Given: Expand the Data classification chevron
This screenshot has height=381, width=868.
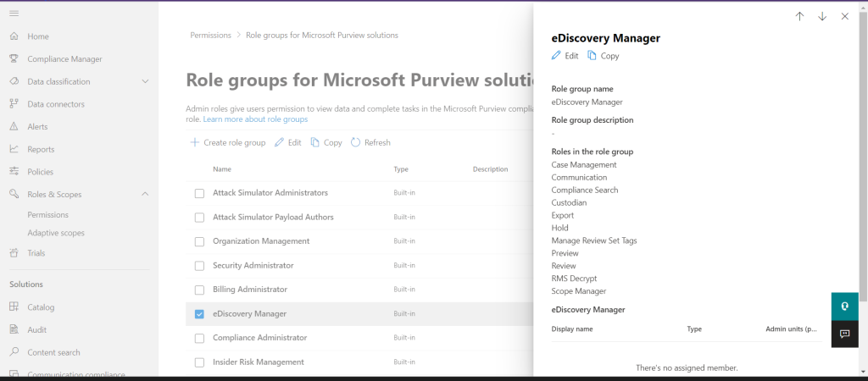Looking at the screenshot, I should coord(145,81).
